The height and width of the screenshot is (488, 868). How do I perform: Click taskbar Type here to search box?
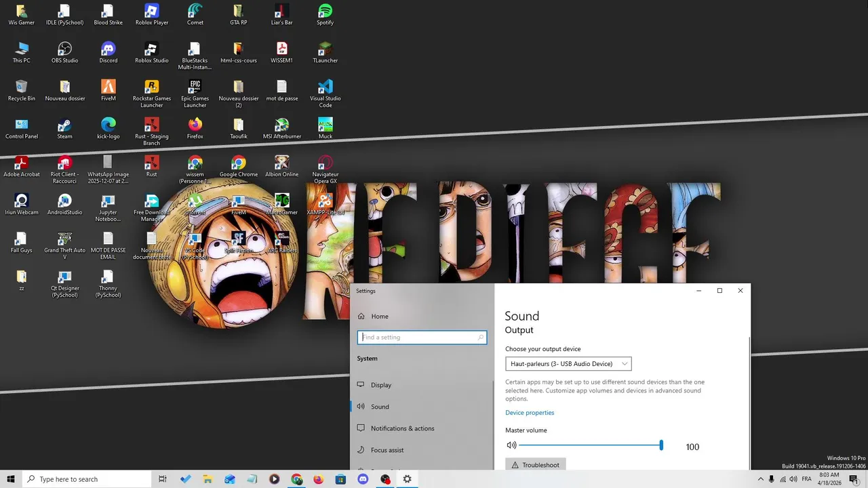pos(87,479)
